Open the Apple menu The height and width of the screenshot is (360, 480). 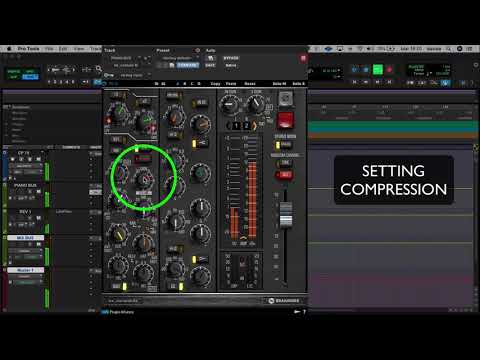[9, 49]
